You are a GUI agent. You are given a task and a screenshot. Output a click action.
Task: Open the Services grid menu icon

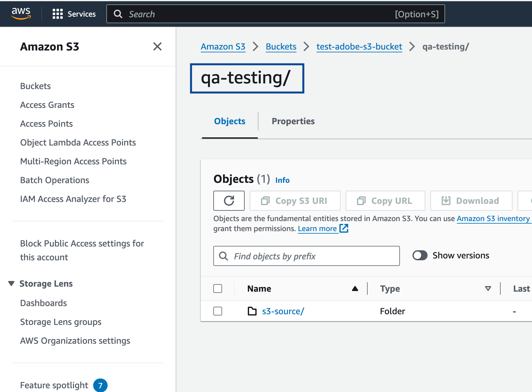pyautogui.click(x=58, y=14)
